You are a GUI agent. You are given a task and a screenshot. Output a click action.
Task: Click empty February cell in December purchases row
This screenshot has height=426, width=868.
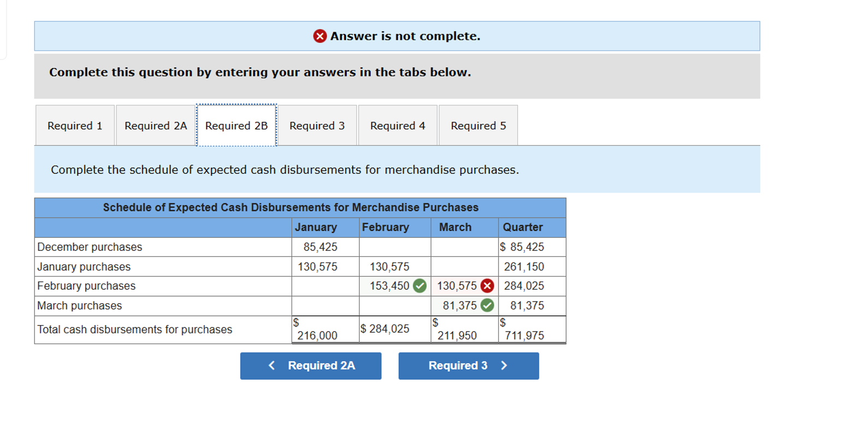click(395, 247)
